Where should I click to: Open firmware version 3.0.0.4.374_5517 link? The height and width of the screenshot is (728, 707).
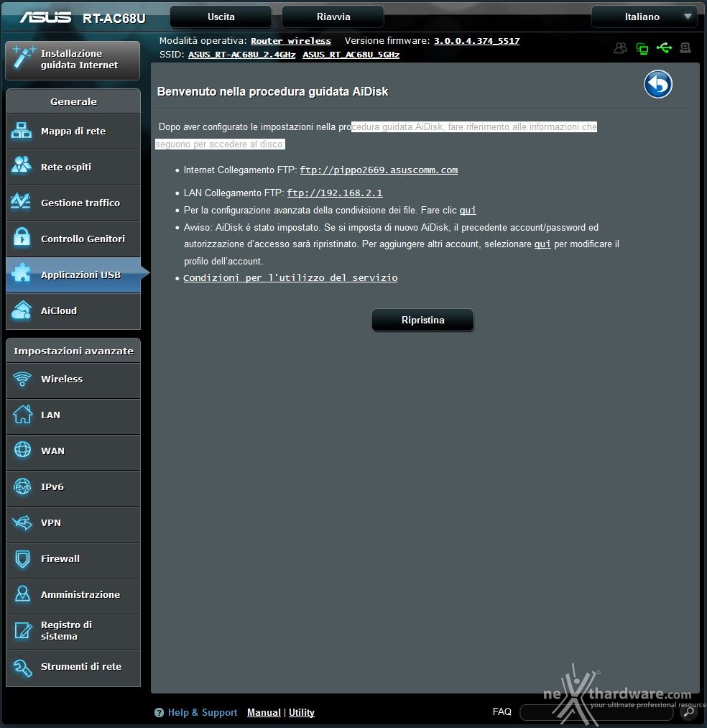(477, 41)
